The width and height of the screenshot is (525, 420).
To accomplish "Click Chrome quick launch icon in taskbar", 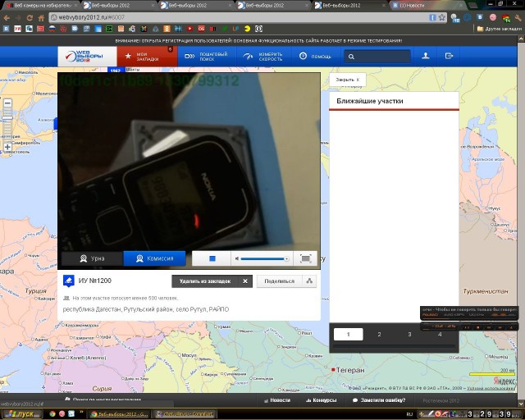I will pyautogui.click(x=52, y=414).
